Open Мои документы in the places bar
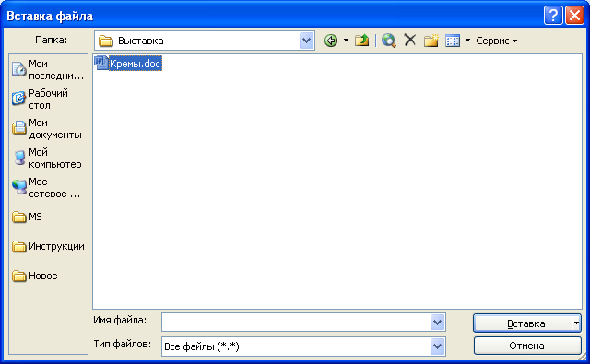Screen dimensions: 590x364 pyautogui.click(x=48, y=129)
